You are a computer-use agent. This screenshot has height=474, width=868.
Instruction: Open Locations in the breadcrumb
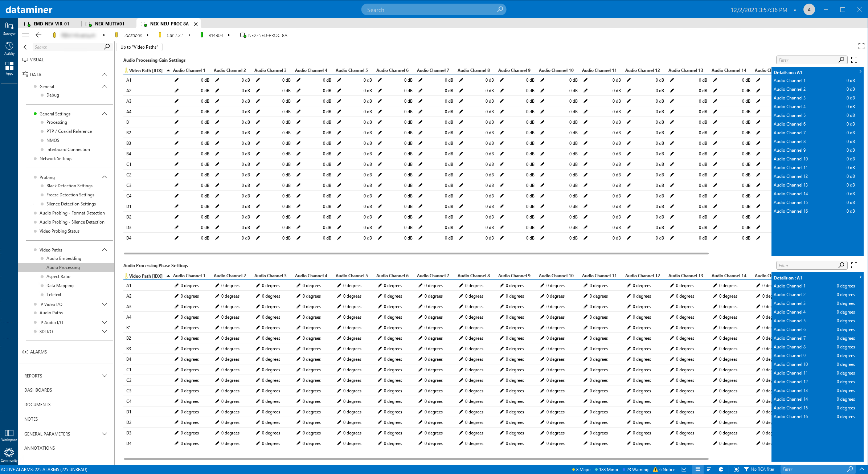[132, 35]
